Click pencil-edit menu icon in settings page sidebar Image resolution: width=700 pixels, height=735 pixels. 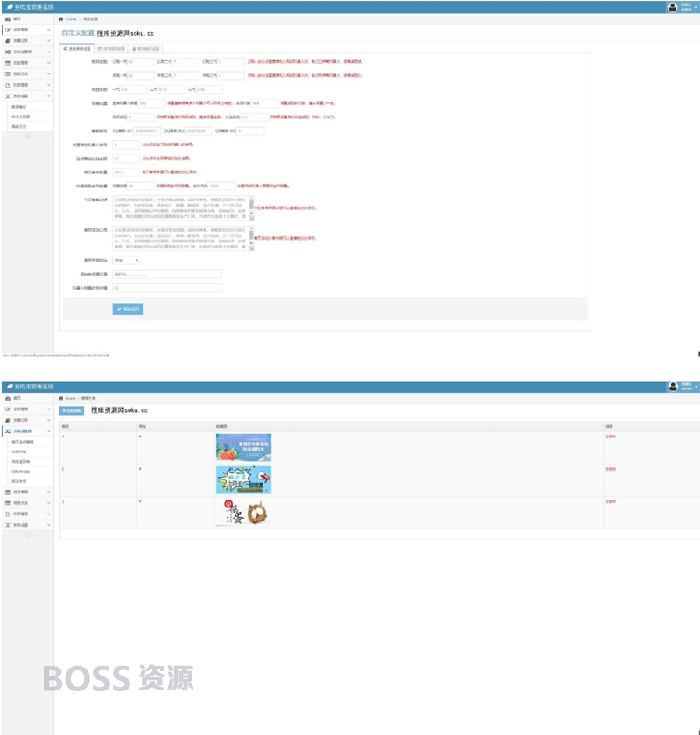click(8, 30)
